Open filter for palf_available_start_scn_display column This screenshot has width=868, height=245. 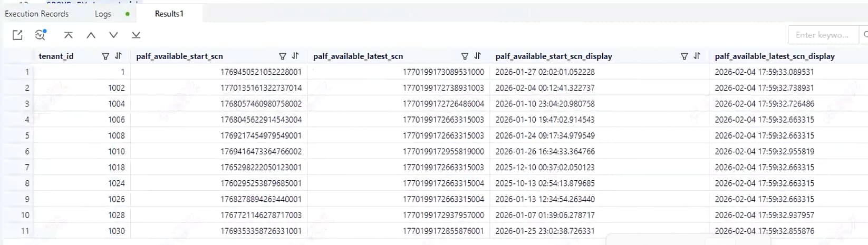click(x=684, y=56)
